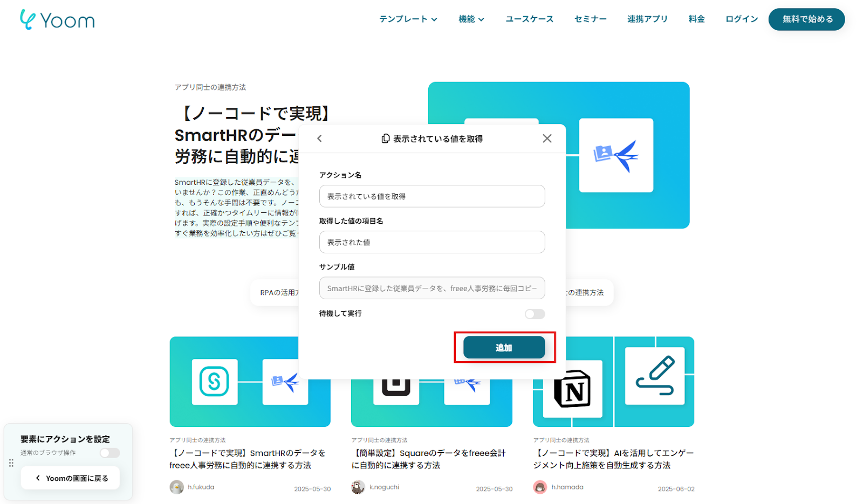Viewport: 863px width, 504px height.
Task: Click 要素にアクションを設定 panel heading
Action: point(65,439)
